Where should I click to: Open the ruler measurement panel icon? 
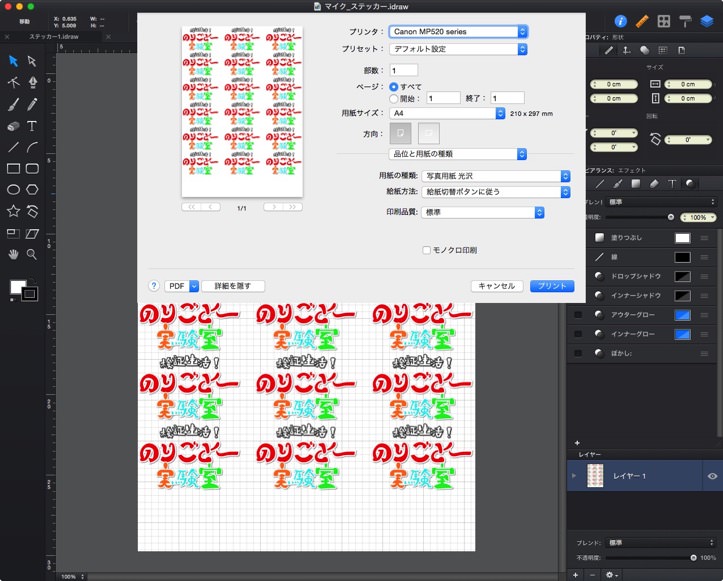(643, 20)
